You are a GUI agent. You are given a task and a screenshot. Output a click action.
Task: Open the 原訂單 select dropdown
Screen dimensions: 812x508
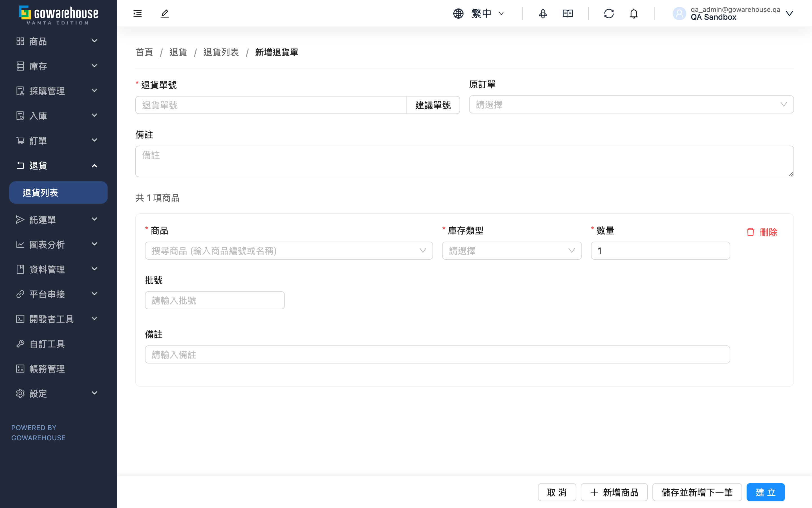point(631,104)
